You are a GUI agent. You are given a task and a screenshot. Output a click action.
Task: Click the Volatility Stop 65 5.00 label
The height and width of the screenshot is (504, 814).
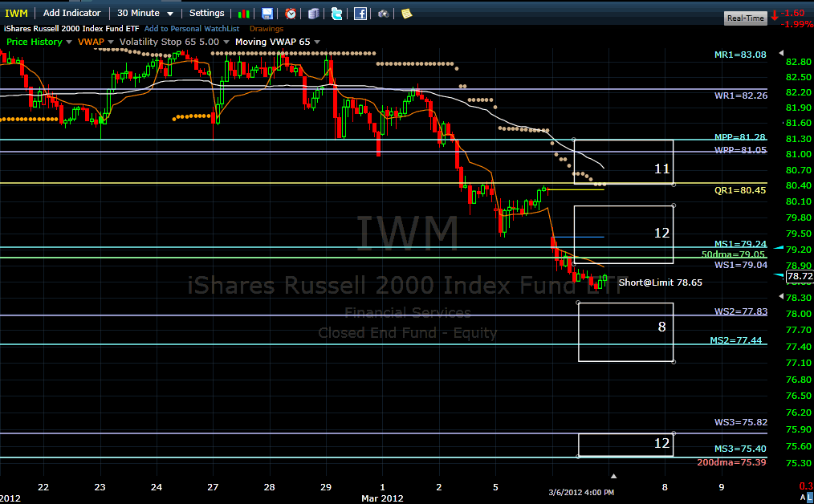(x=169, y=42)
